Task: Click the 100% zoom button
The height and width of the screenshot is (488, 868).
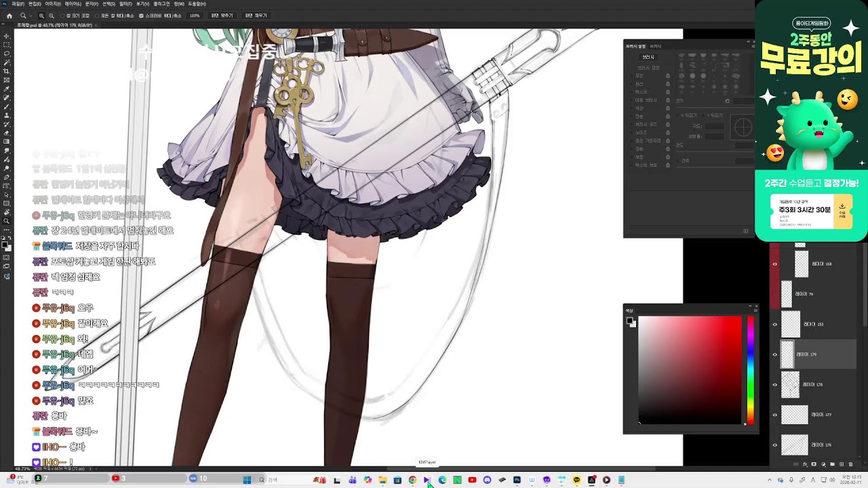Action: pyautogui.click(x=195, y=16)
